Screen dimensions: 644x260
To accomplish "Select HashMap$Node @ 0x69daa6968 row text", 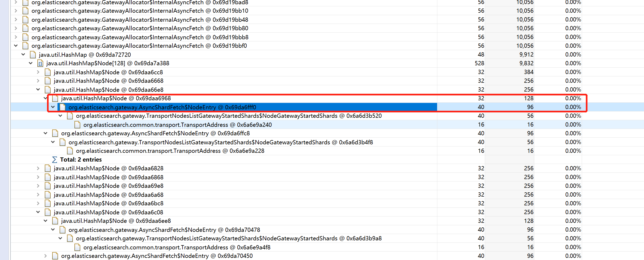I will [x=116, y=98].
